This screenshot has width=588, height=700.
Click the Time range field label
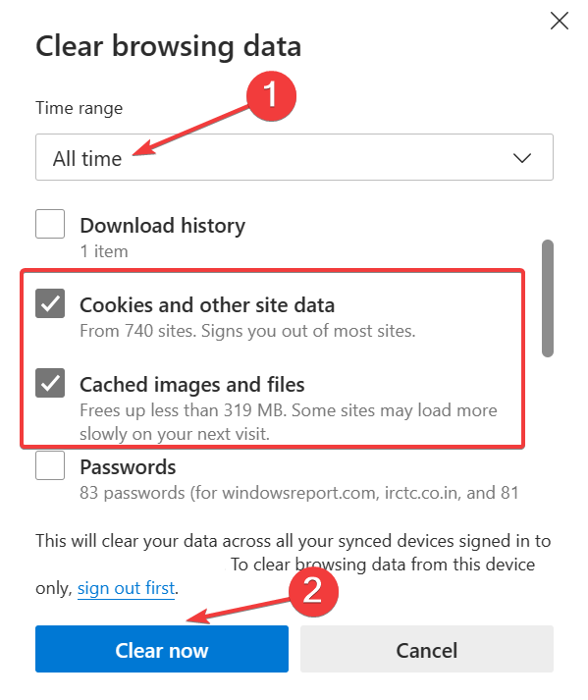tap(80, 108)
